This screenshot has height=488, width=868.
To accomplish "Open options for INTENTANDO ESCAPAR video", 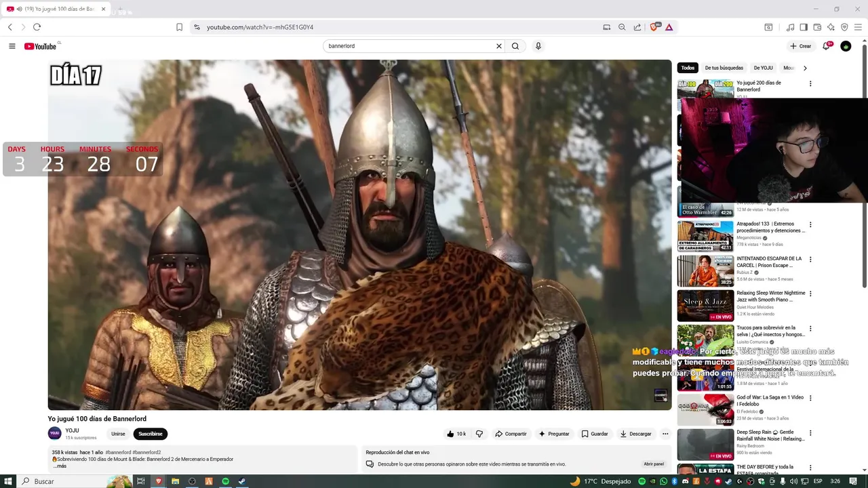I will click(810, 260).
